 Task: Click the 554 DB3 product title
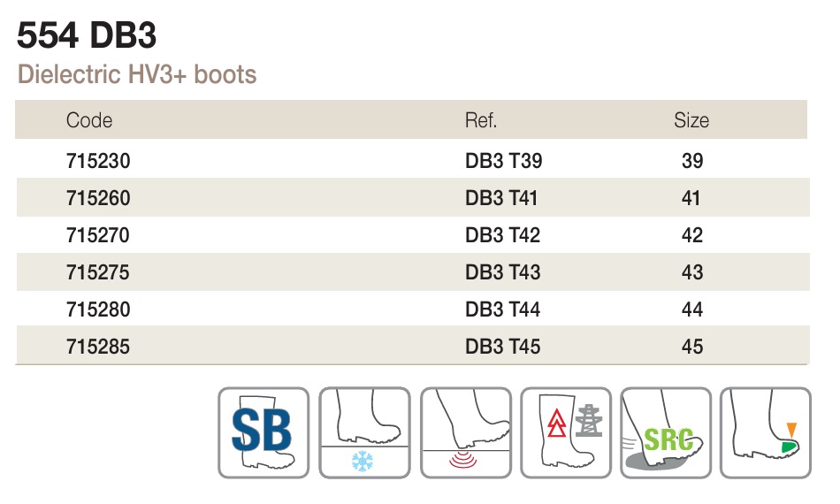[x=87, y=35]
